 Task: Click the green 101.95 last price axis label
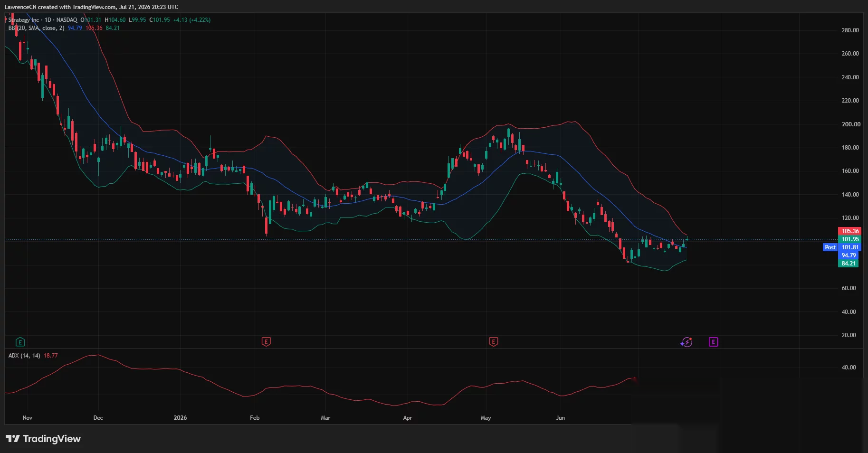pyautogui.click(x=850, y=239)
